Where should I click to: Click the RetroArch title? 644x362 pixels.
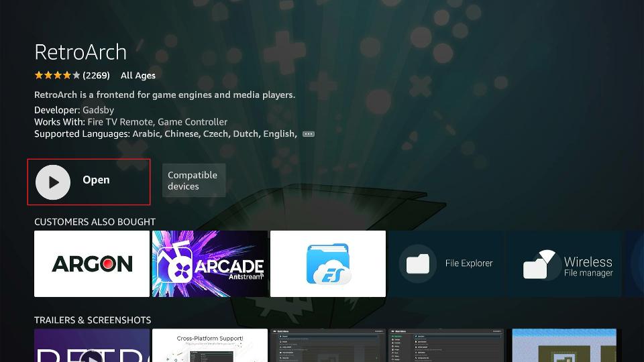point(80,52)
